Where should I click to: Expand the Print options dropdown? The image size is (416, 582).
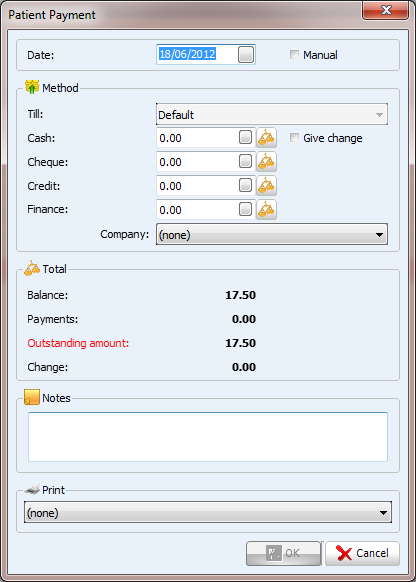(208, 513)
